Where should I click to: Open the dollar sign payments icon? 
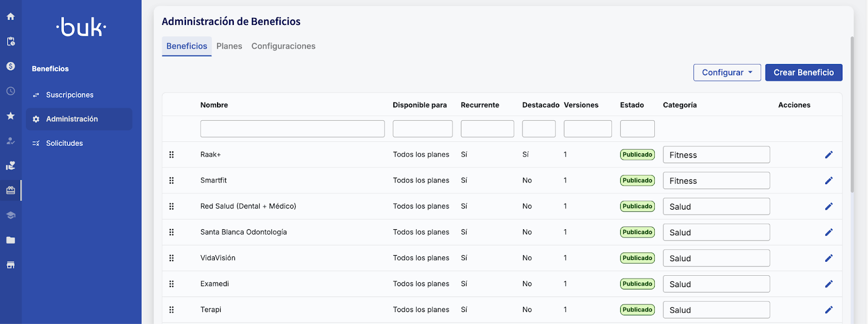pyautogui.click(x=10, y=66)
